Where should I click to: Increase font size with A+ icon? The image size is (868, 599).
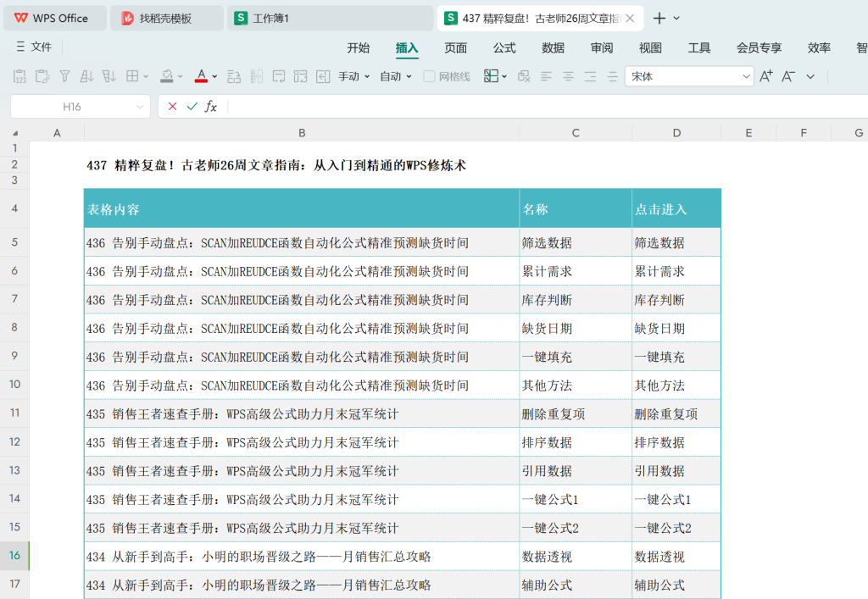click(x=766, y=76)
